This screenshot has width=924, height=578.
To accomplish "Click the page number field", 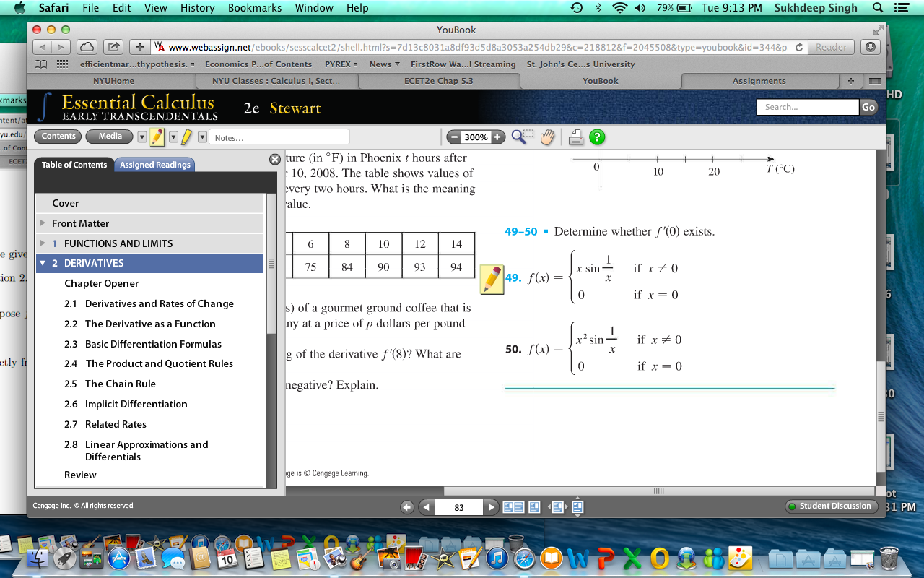I will pyautogui.click(x=459, y=507).
